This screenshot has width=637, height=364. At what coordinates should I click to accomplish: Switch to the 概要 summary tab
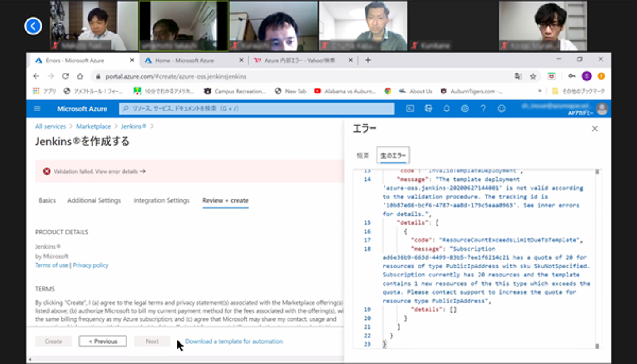click(363, 156)
